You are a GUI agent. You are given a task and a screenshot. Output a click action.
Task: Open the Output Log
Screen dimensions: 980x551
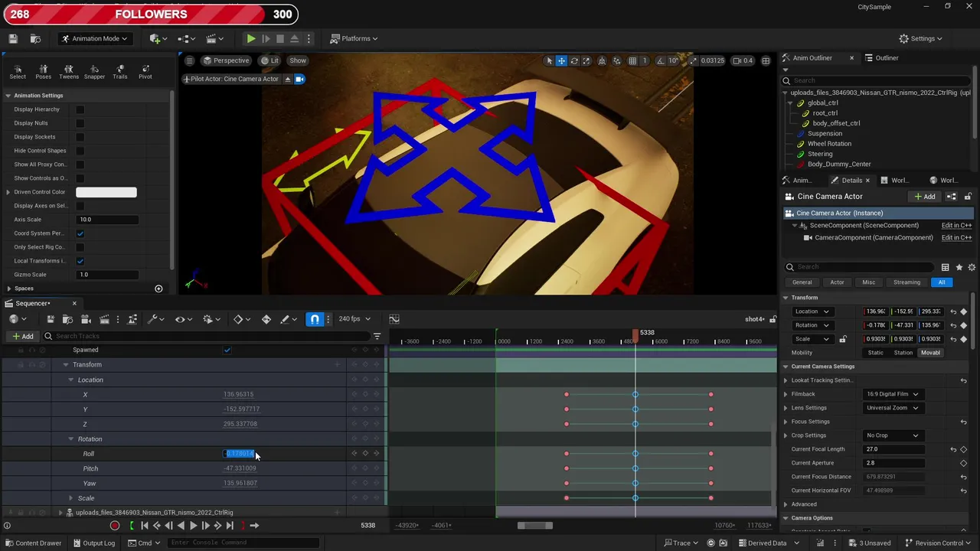(x=93, y=543)
